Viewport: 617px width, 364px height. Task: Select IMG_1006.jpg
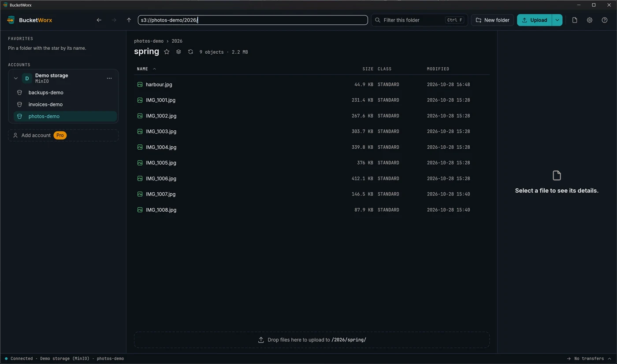(x=312, y=179)
